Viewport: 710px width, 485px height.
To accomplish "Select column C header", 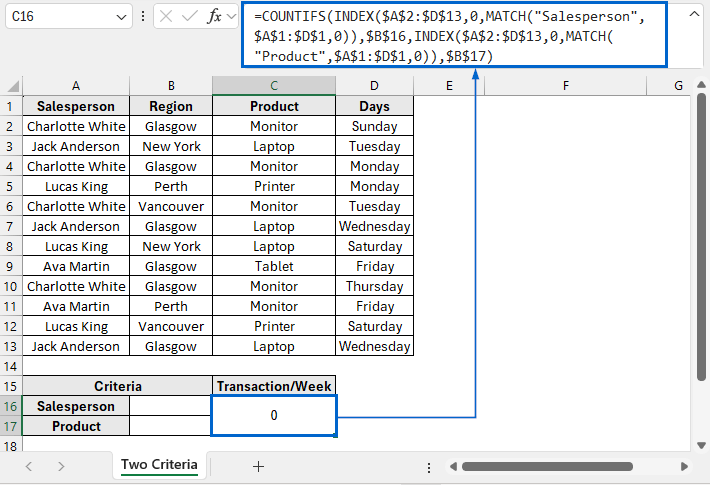I will click(274, 86).
